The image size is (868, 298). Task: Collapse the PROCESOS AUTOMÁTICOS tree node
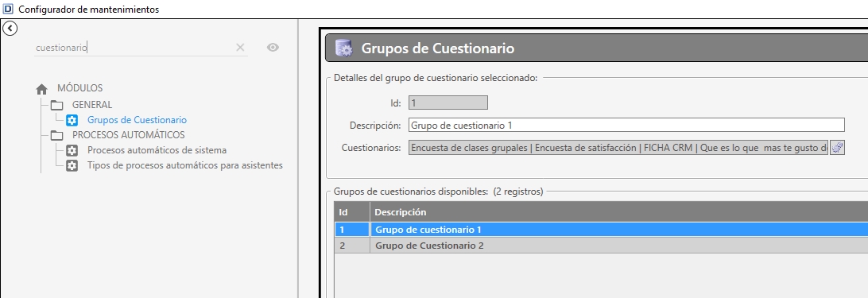(129, 135)
